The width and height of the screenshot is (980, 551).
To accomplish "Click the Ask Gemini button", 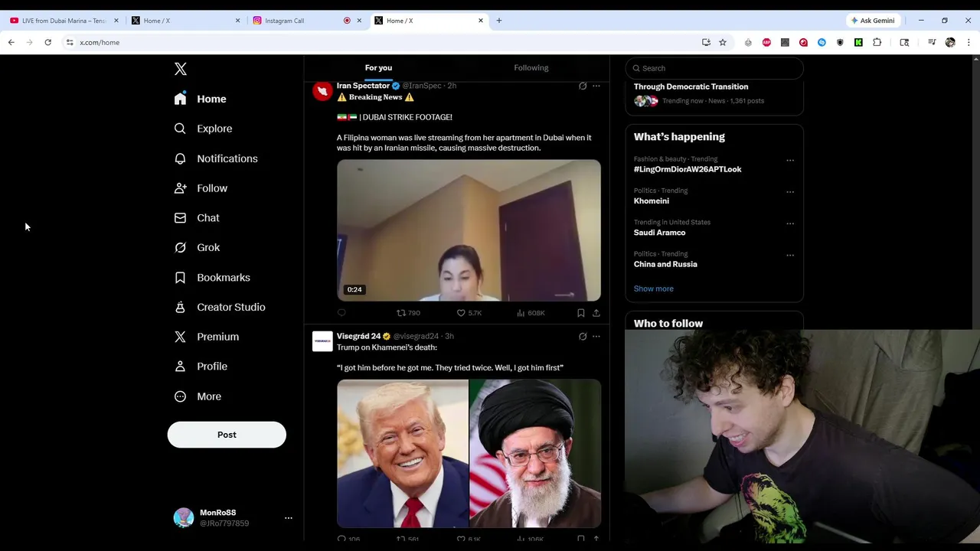I will tap(872, 21).
